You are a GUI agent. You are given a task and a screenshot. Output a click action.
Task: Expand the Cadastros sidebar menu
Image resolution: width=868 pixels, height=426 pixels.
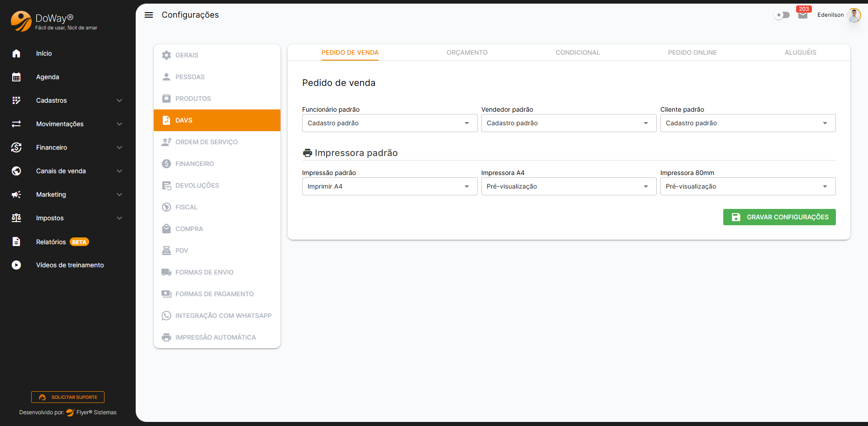(68, 100)
